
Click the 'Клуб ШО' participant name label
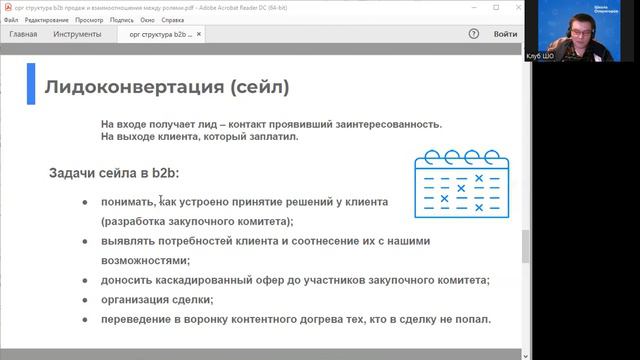click(x=540, y=56)
